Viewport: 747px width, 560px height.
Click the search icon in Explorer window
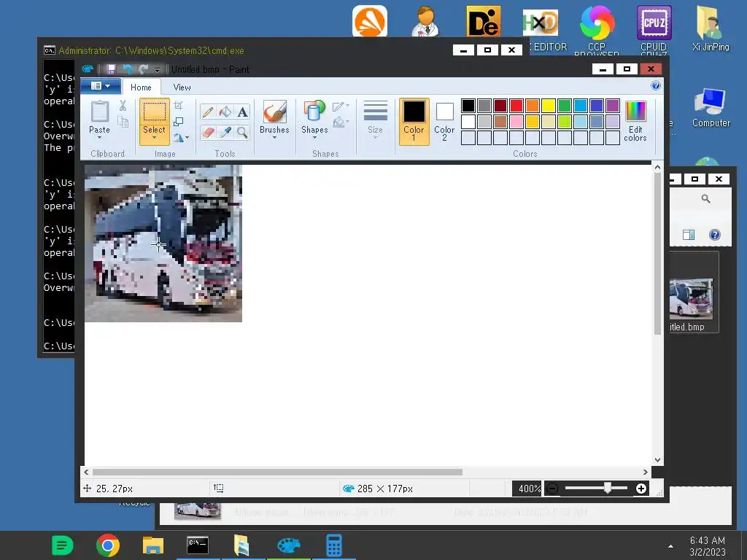tap(705, 198)
